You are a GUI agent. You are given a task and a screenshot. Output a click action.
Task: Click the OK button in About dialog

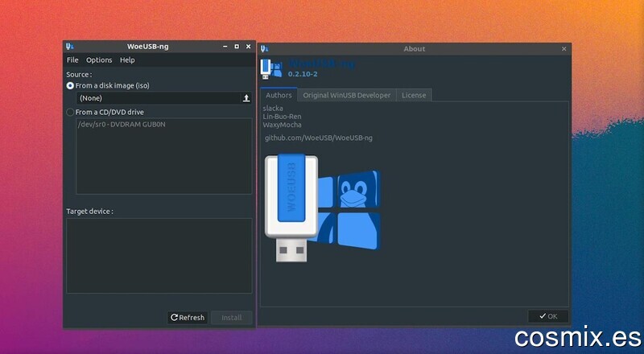coord(548,316)
